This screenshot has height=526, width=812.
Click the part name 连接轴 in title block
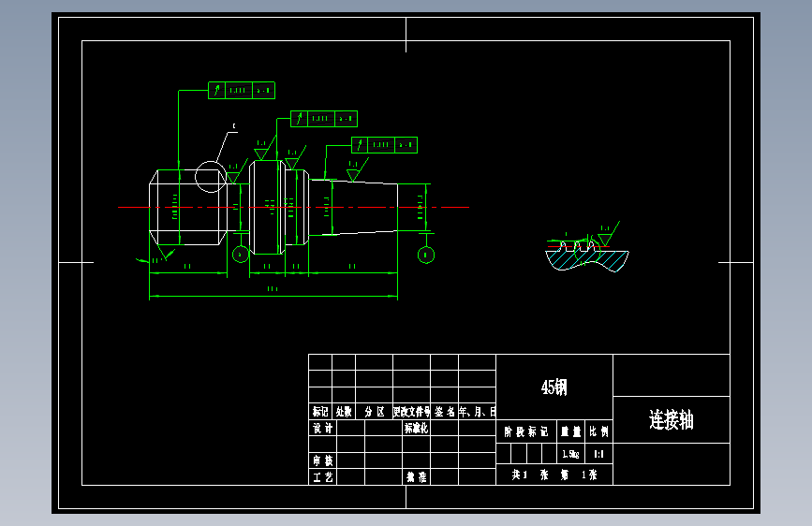coord(672,420)
